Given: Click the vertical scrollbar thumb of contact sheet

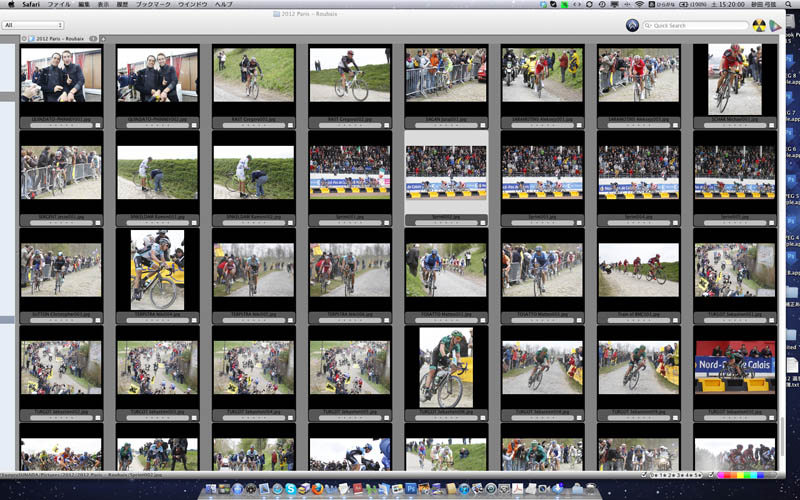Looking at the screenshot, I should 781,437.
